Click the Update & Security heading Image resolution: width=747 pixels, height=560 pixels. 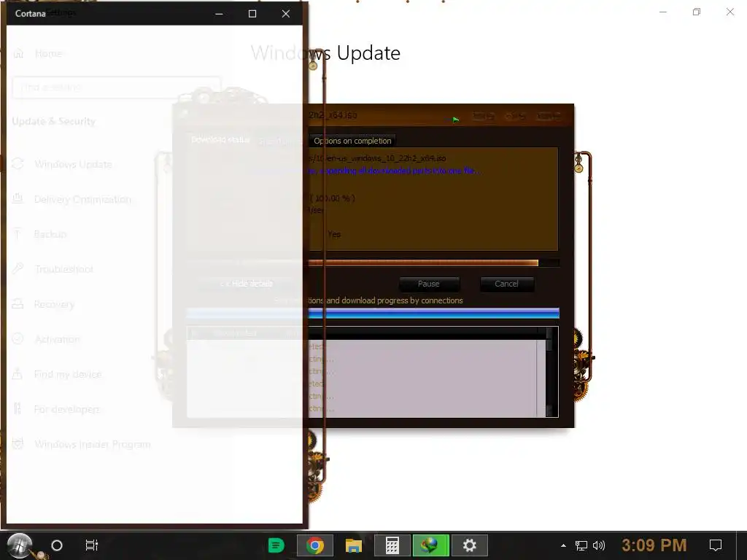click(x=54, y=122)
